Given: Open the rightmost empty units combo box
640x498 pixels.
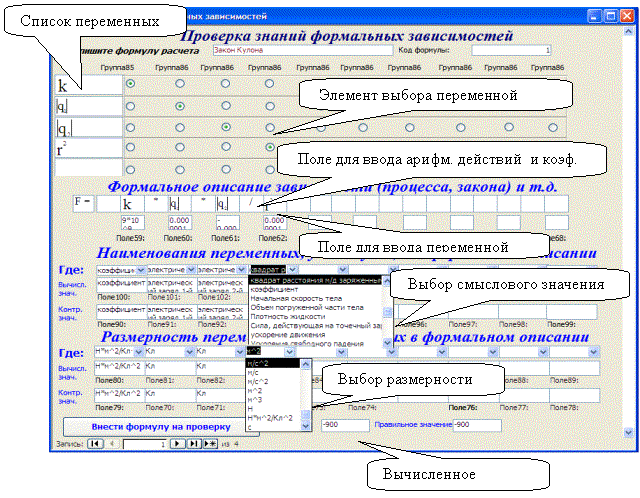Looking at the screenshot, I should click(x=593, y=351).
